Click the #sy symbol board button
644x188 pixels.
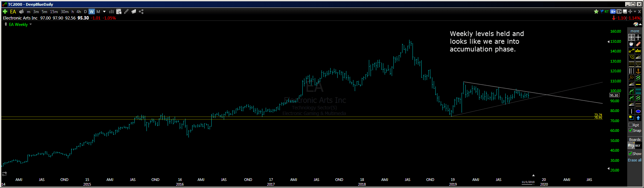click(x=631, y=145)
